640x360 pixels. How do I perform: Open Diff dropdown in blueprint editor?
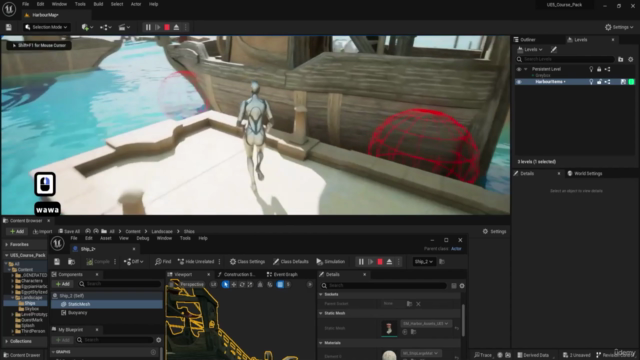click(x=133, y=262)
